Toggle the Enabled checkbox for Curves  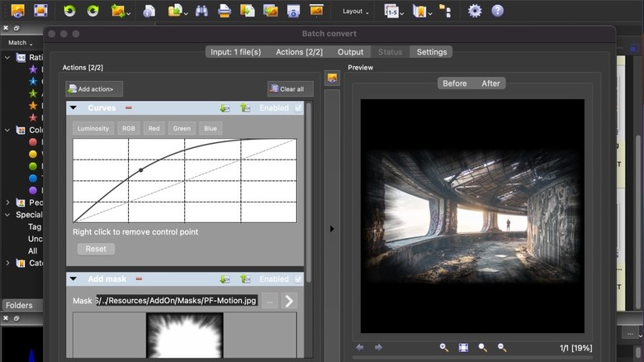pos(298,107)
